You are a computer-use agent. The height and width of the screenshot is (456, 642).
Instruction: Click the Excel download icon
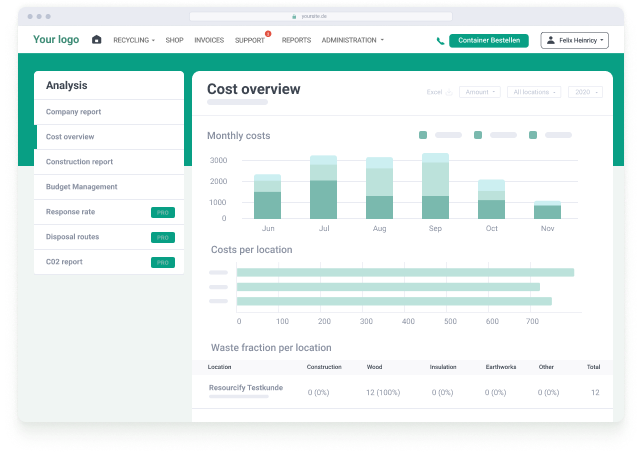coord(449,92)
